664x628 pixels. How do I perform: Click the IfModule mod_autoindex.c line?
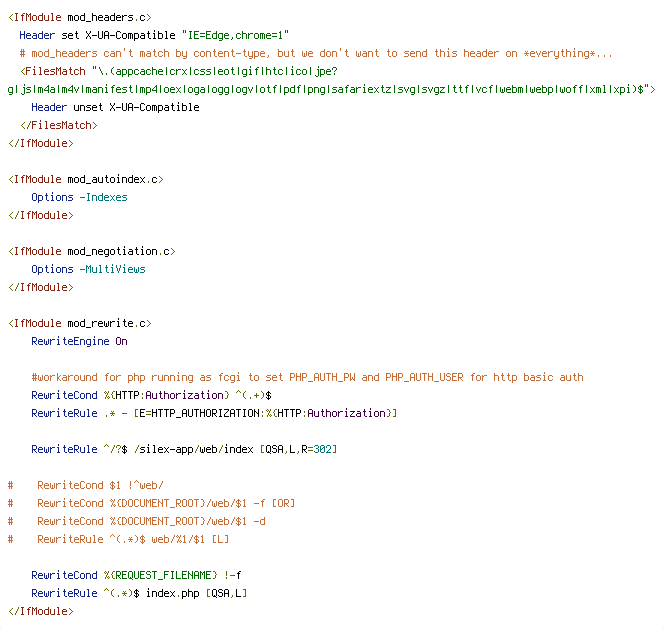pos(86,180)
